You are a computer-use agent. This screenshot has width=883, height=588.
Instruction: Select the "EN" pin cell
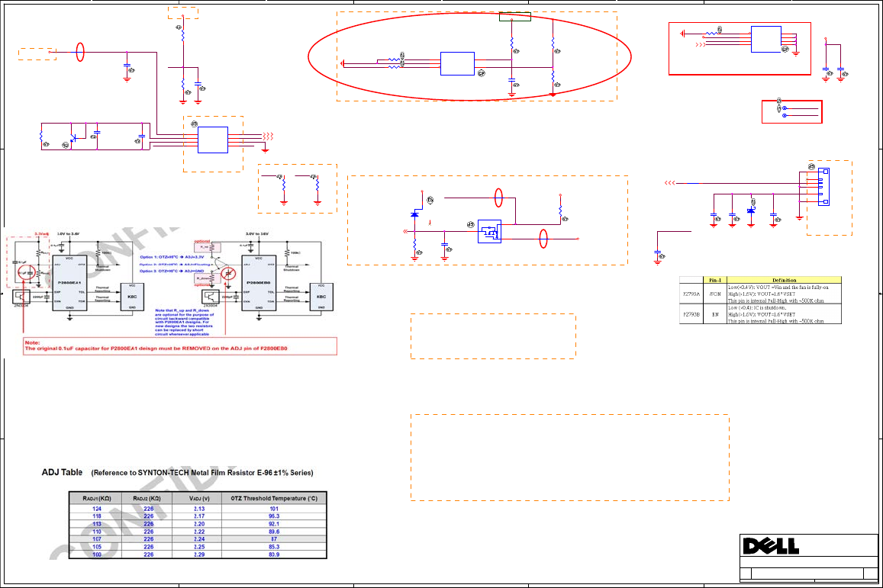[x=715, y=314]
